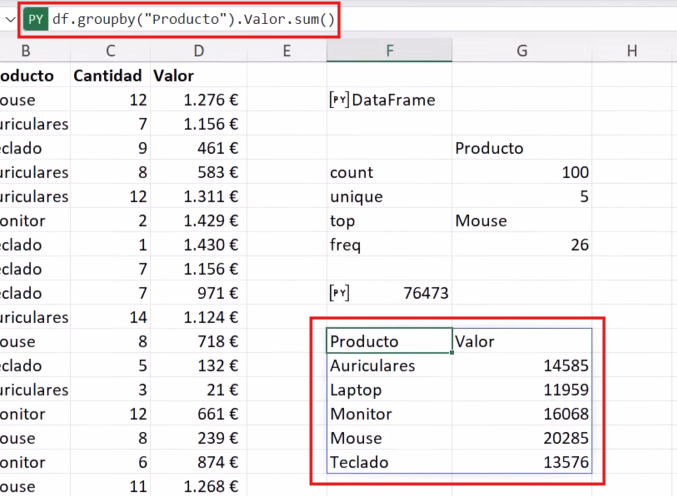Select the Cantidad header cell
The width and height of the screenshot is (677, 496).
[x=111, y=76]
